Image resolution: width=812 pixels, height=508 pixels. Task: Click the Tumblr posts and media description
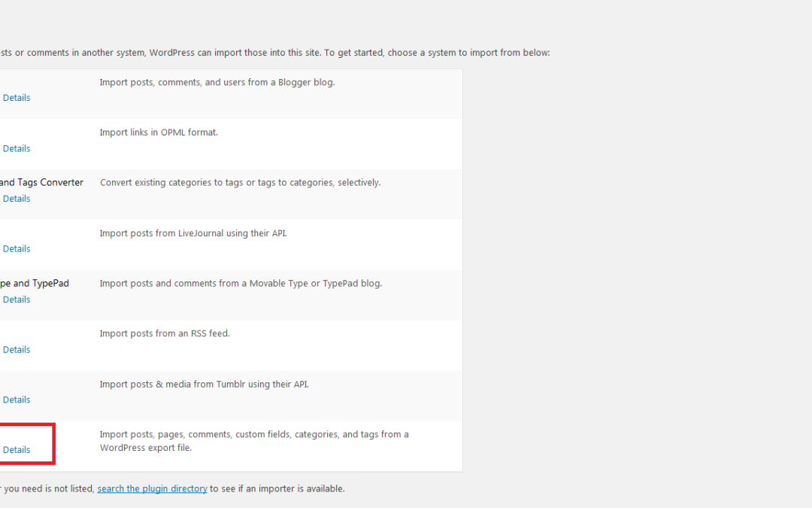204,385
